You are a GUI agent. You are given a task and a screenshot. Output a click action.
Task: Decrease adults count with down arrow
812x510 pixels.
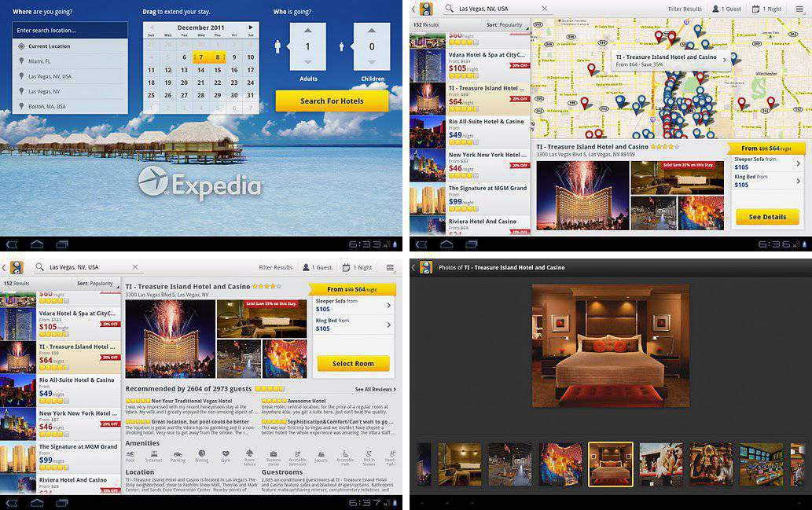(307, 62)
